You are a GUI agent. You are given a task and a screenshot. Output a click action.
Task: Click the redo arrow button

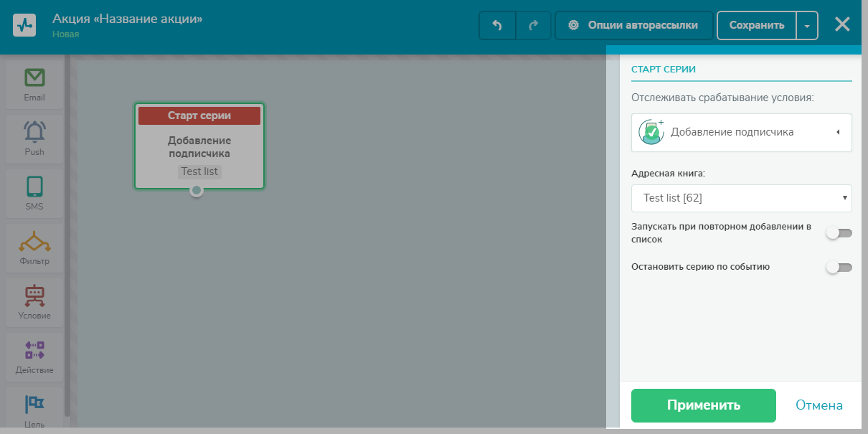click(533, 25)
